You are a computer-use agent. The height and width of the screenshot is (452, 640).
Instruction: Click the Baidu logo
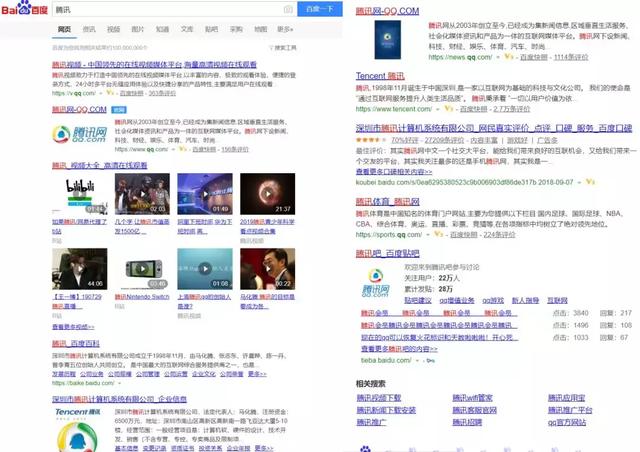tap(24, 10)
